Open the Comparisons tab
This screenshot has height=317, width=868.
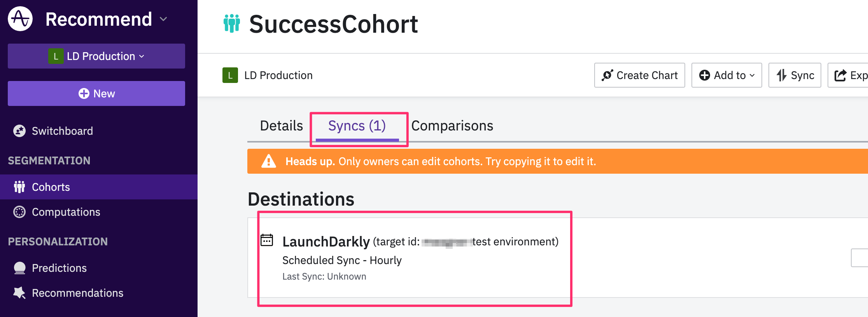pos(452,126)
